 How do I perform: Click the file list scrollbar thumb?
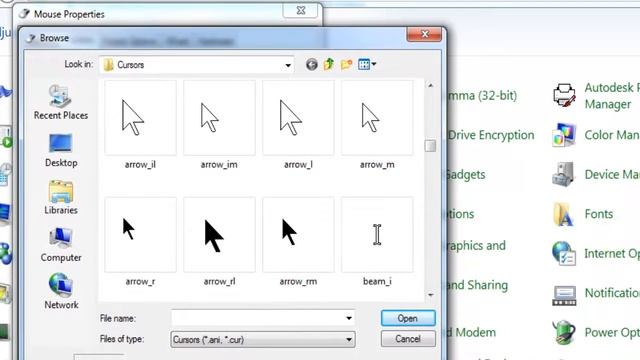pos(430,146)
